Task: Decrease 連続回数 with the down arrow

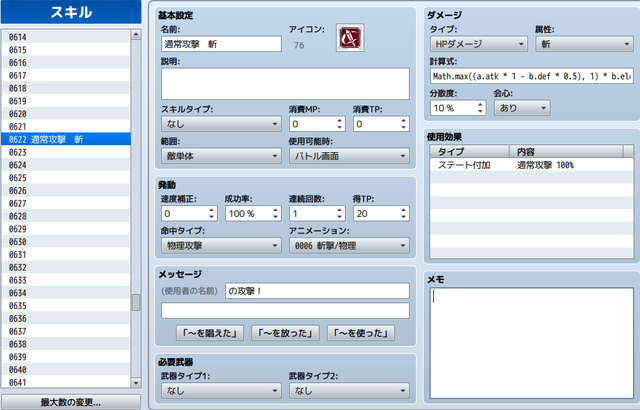Action: (340, 217)
